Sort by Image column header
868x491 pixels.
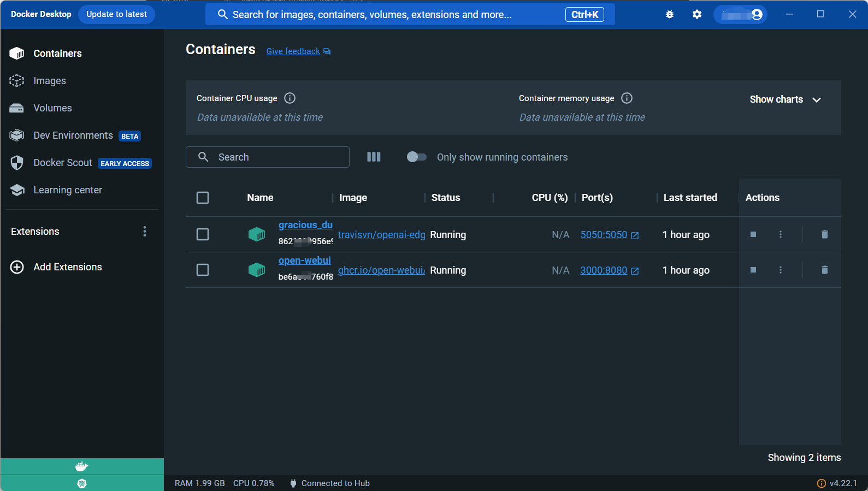point(353,198)
